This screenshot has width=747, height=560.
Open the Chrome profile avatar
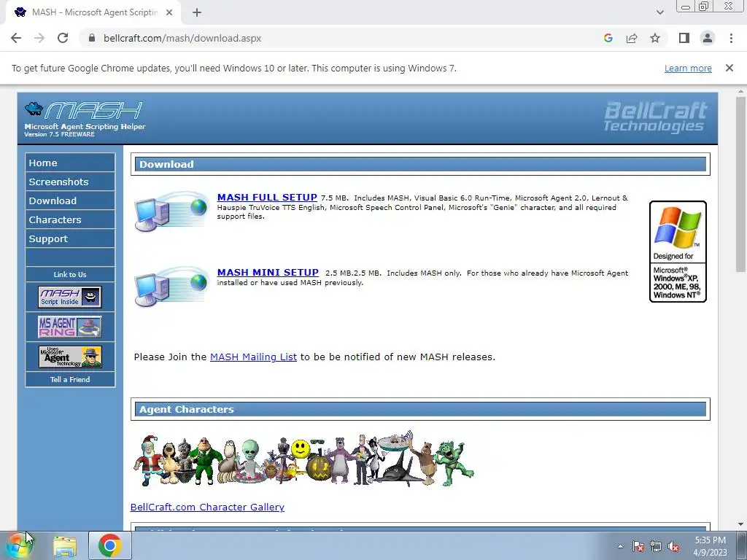coord(708,38)
